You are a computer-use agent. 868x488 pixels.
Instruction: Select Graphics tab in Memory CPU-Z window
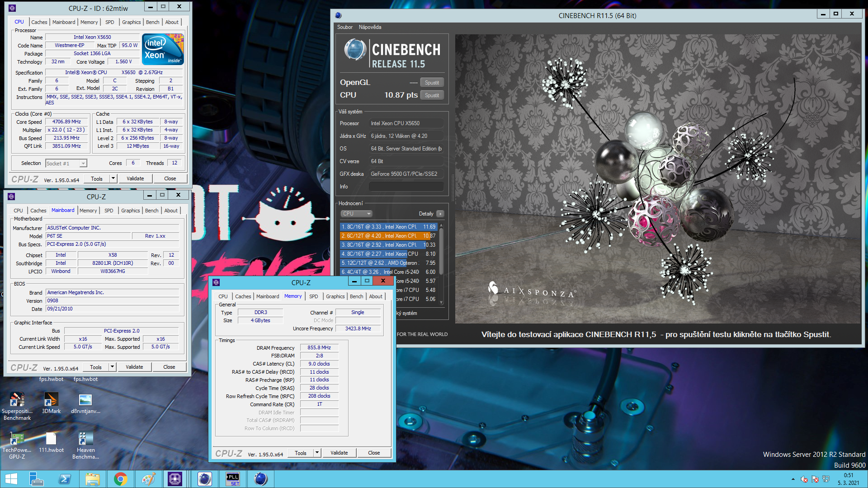(335, 296)
